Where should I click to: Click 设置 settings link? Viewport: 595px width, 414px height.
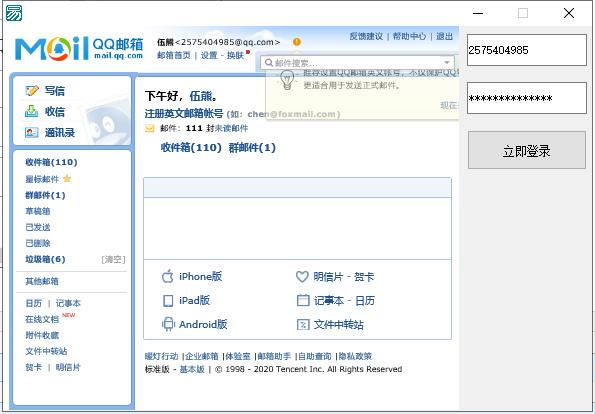pos(209,55)
